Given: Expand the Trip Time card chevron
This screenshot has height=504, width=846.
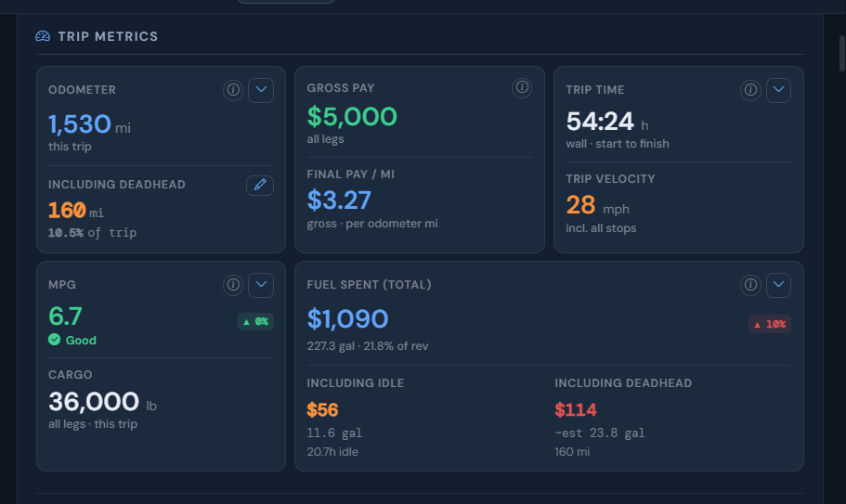Looking at the screenshot, I should click(x=778, y=89).
